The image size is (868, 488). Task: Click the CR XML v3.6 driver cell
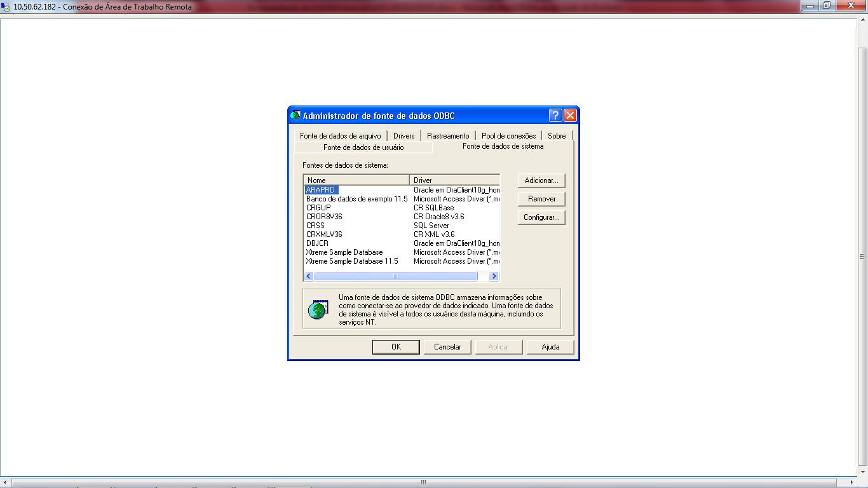click(434, 234)
